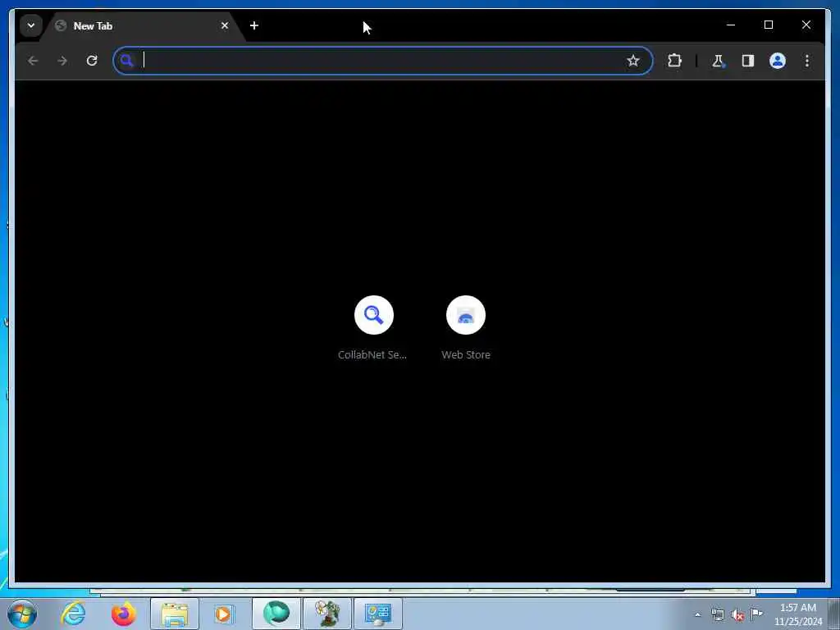
Task: Open the three-dot browser menu
Action: tap(807, 61)
